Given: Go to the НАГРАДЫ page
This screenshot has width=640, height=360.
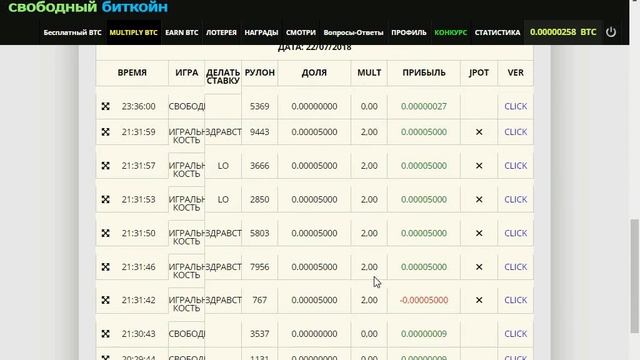Looking at the screenshot, I should (261, 32).
